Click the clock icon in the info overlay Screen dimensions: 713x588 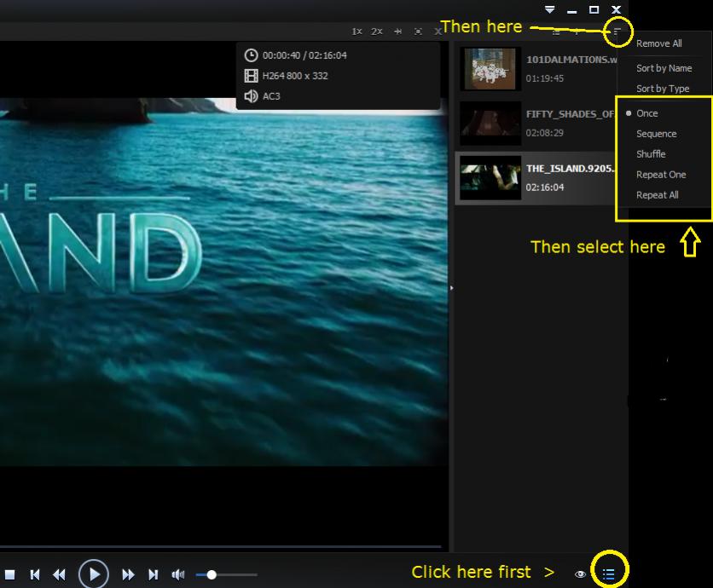click(x=251, y=55)
